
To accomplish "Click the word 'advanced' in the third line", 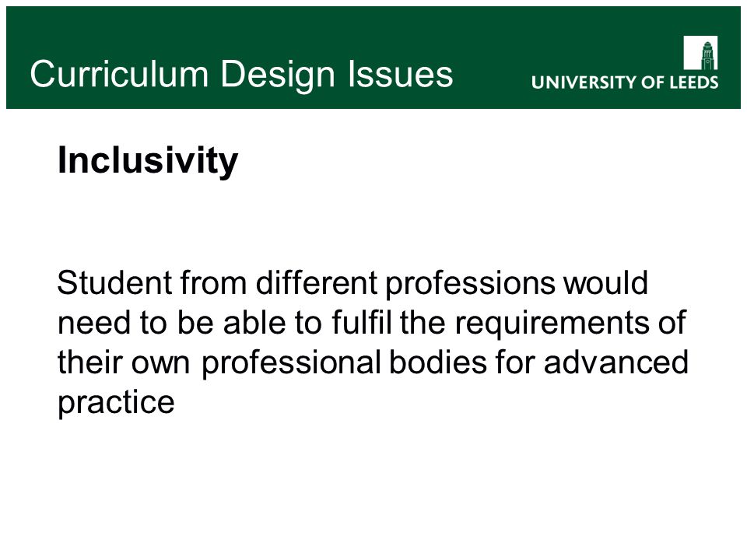I will (x=616, y=362).
